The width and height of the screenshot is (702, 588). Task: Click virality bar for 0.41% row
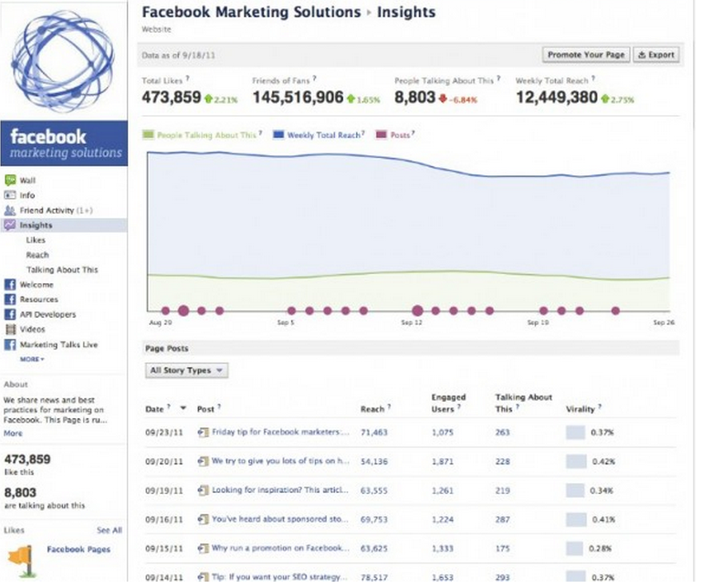point(582,524)
